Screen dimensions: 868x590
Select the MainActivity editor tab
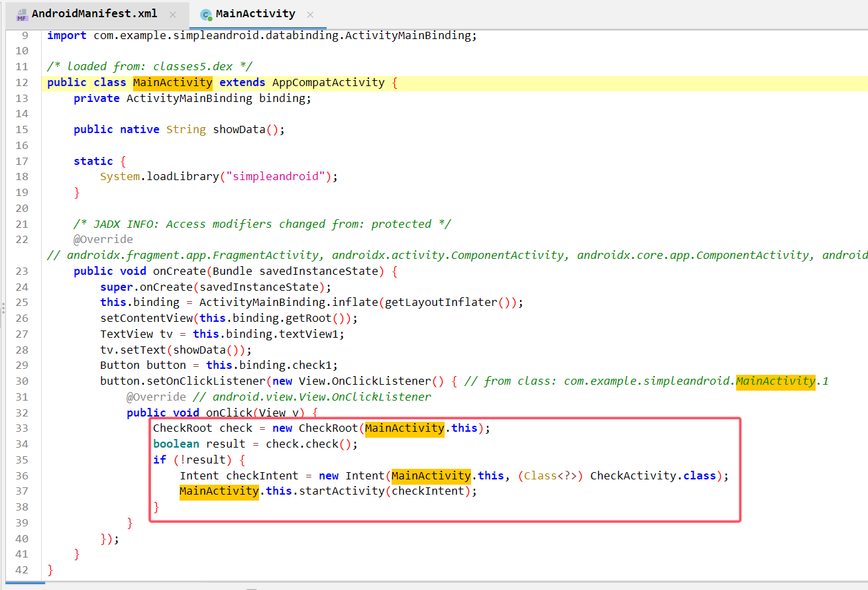point(255,14)
